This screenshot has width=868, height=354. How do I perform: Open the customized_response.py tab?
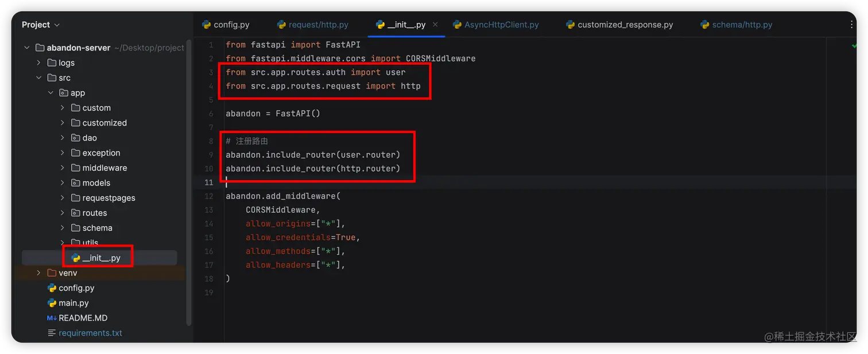(619, 25)
